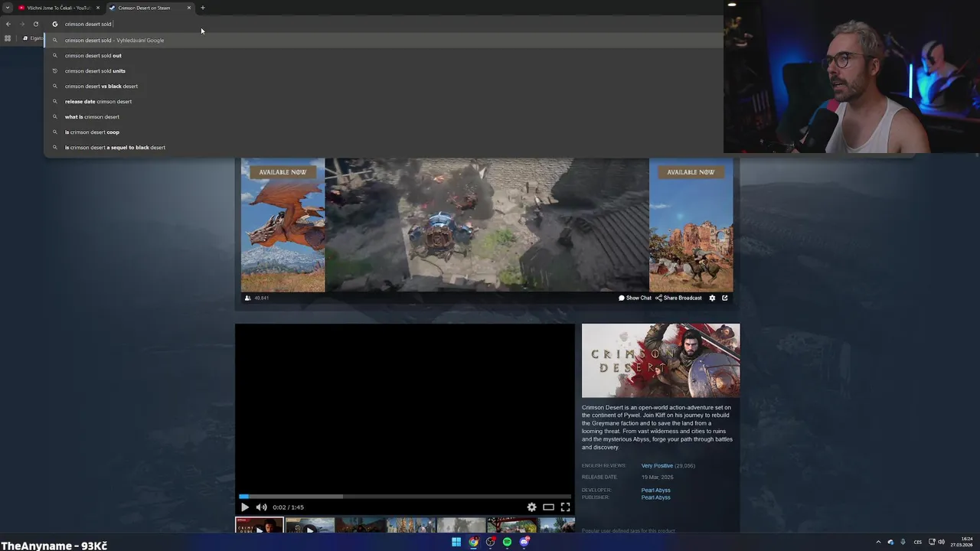Click the release date '19 Mar, 2026'
980x551 pixels.
pyautogui.click(x=657, y=477)
